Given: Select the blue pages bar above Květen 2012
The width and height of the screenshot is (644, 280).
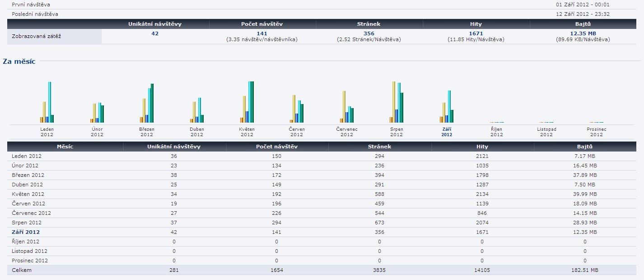Looking at the screenshot, I should [247, 117].
